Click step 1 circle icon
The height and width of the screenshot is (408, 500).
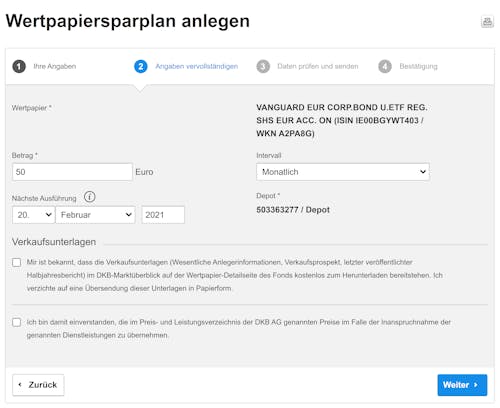(x=19, y=66)
